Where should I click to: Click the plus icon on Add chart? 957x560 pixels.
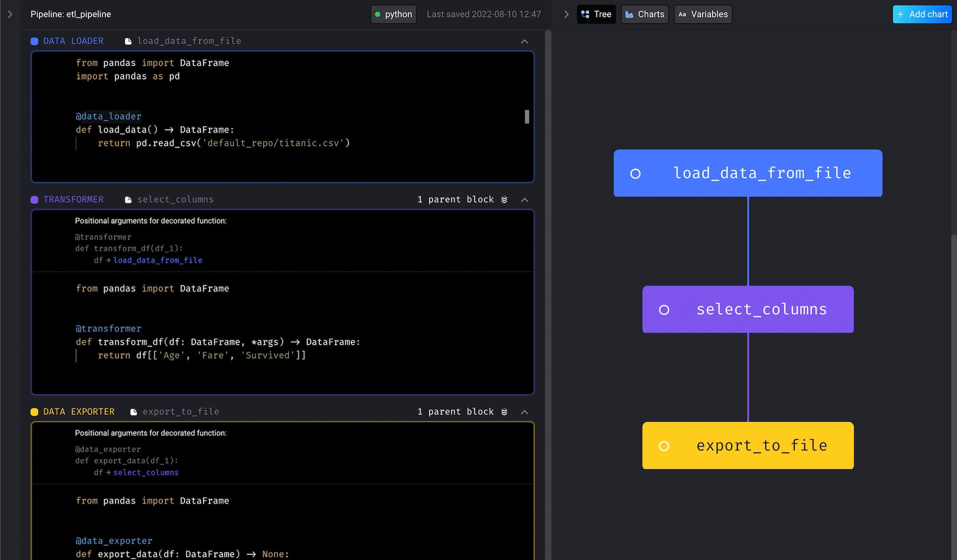[901, 14]
